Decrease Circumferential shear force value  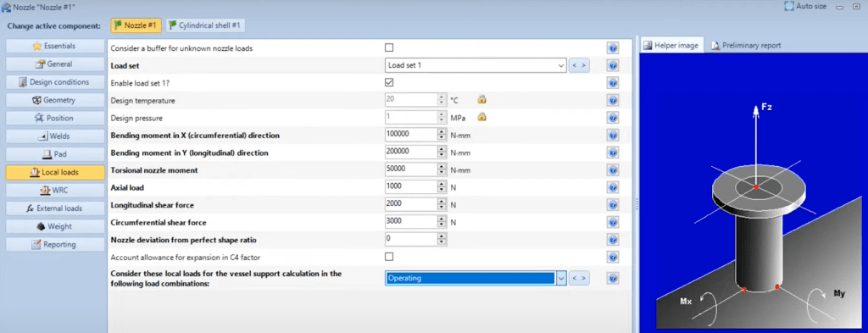coord(442,225)
